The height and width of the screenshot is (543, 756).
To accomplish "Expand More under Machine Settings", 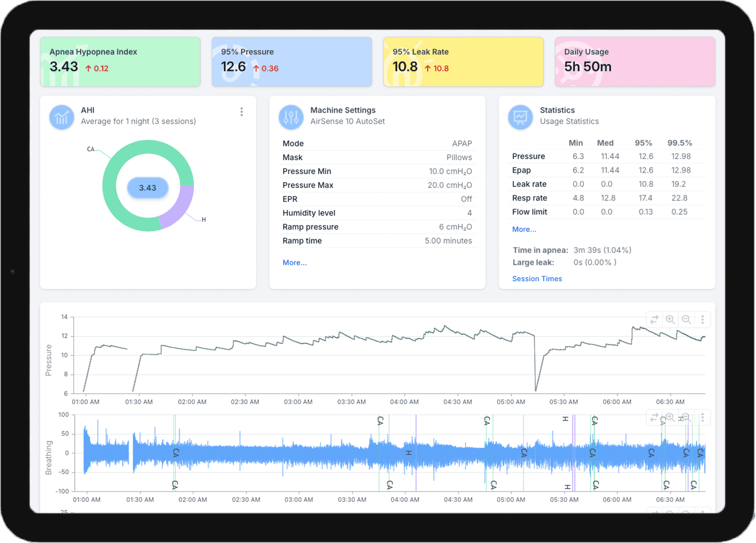I will (294, 263).
